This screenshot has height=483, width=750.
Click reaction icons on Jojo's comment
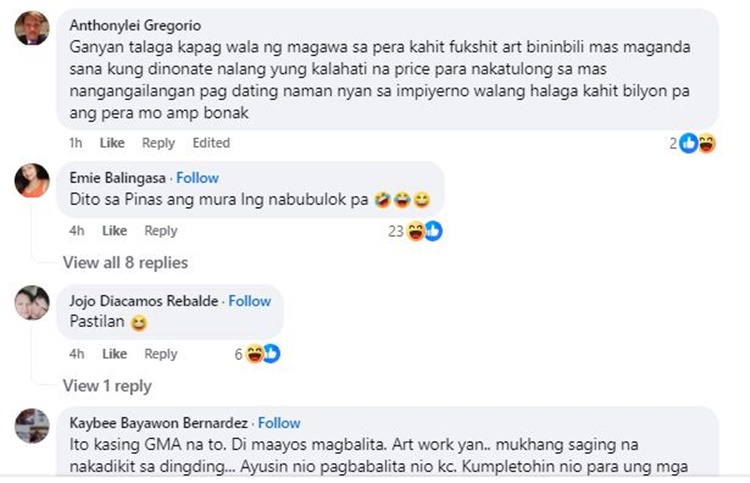(262, 354)
